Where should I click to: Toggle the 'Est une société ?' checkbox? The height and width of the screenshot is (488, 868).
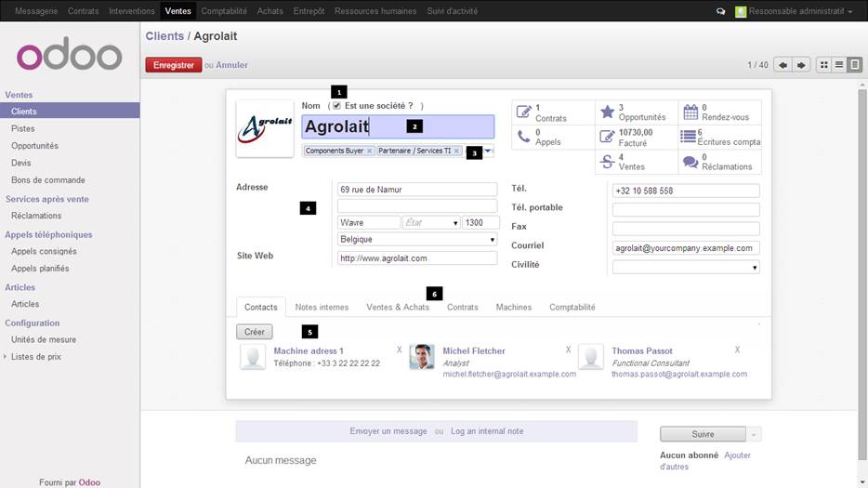pyautogui.click(x=336, y=105)
